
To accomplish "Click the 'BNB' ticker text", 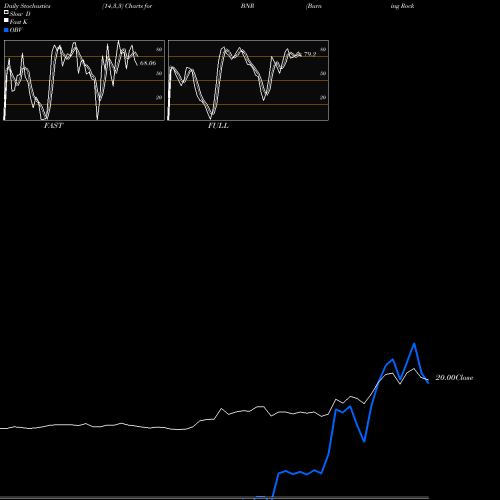I will click(248, 6).
